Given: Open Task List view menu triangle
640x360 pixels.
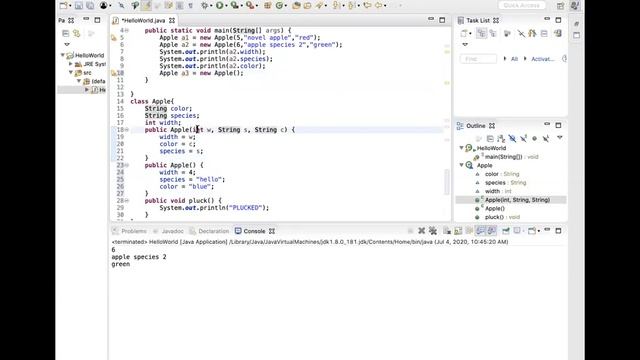Looking at the screenshot, I should (465, 44).
